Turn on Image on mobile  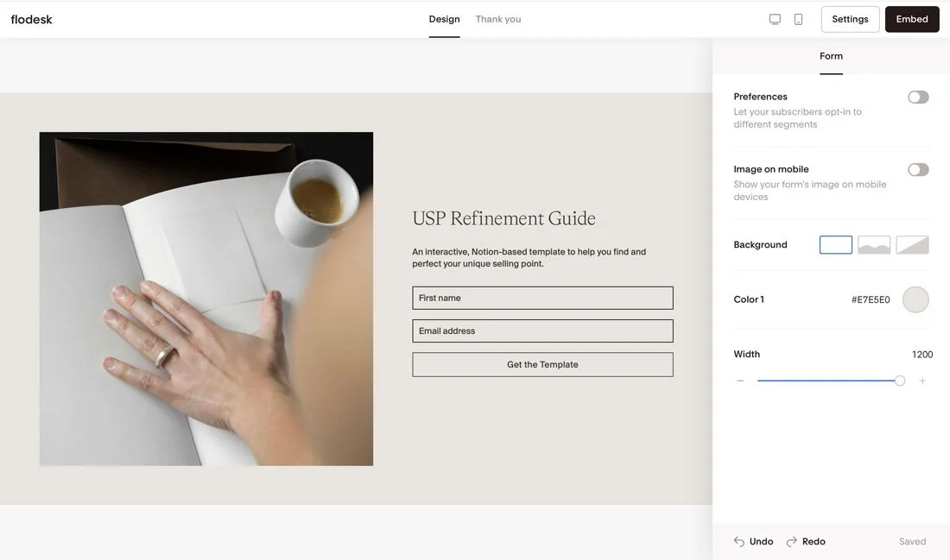pos(917,167)
